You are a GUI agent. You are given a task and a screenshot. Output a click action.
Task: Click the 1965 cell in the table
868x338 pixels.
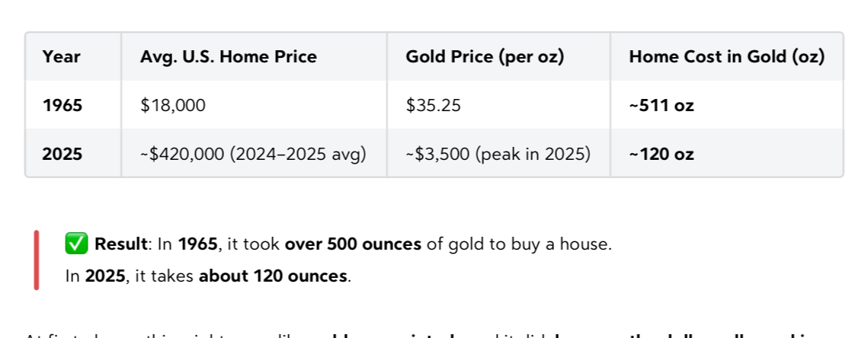(x=62, y=105)
